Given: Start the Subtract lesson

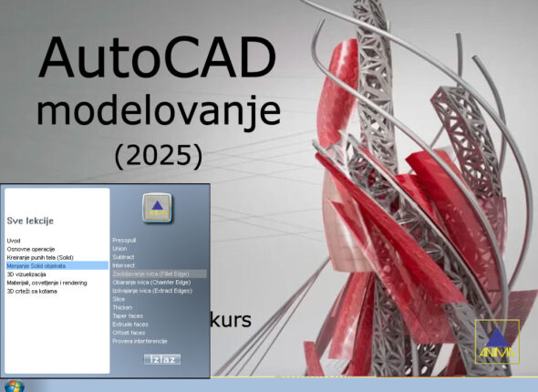Looking at the screenshot, I should pyautogui.click(x=123, y=257).
